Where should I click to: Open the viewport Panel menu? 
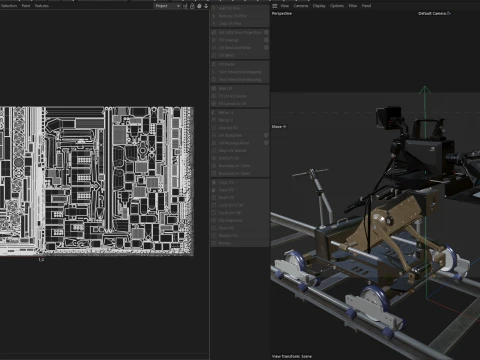366,6
